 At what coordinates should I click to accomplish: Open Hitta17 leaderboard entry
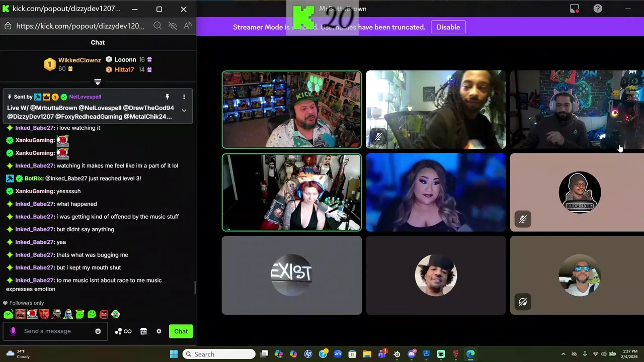[x=129, y=70]
